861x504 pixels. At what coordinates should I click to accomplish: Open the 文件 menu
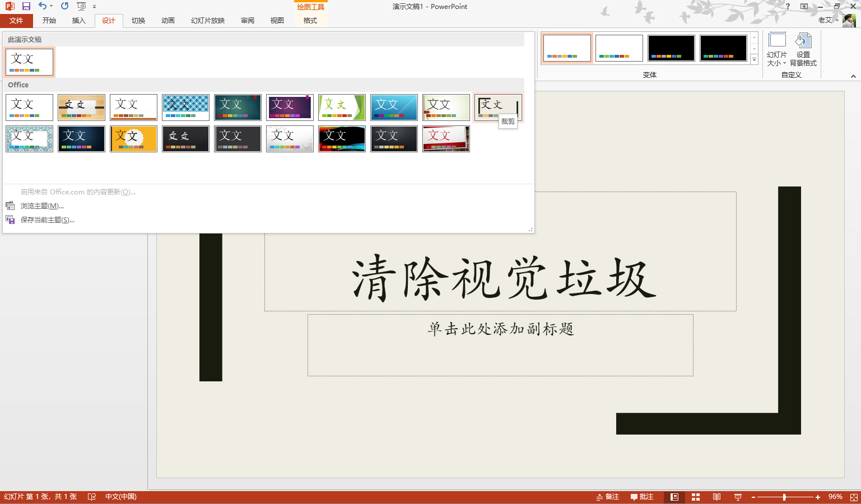pos(17,20)
